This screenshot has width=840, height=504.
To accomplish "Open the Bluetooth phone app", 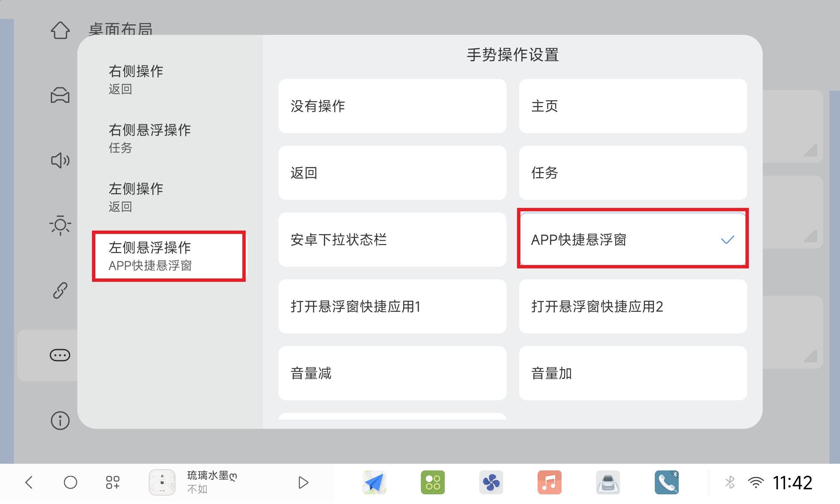I will pyautogui.click(x=666, y=482).
